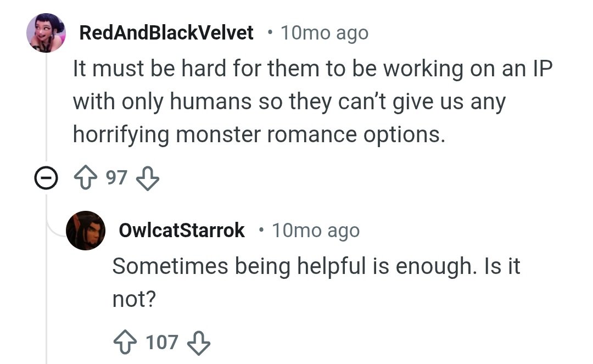
Task: Click the 97 vote score
Action: pos(116,178)
